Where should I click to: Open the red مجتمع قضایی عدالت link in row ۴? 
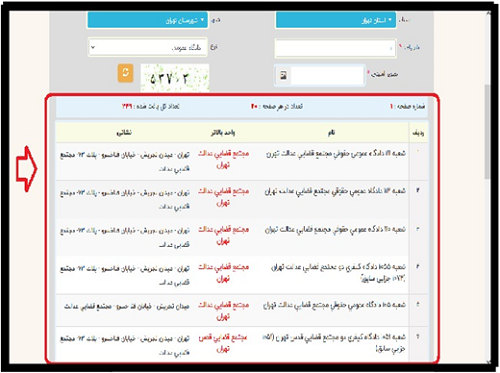click(x=223, y=272)
